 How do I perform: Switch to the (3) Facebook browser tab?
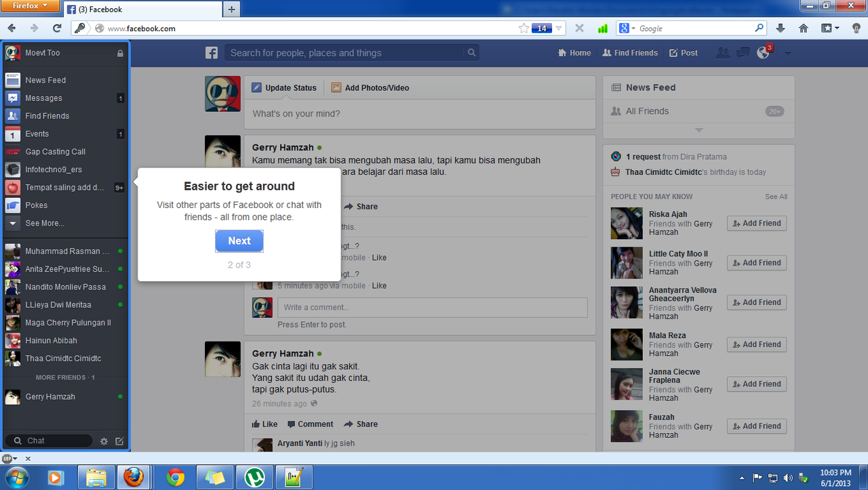click(x=143, y=9)
